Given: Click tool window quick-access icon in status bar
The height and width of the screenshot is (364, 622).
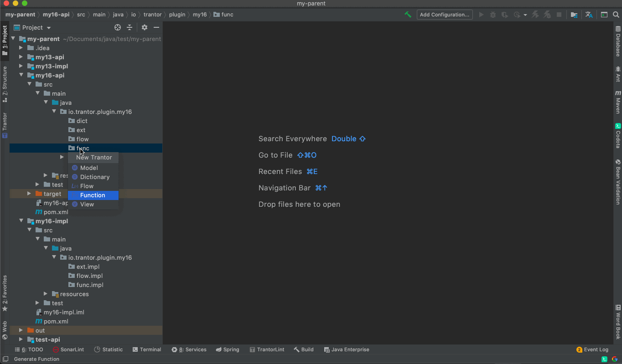Looking at the screenshot, I should click(x=5, y=359).
